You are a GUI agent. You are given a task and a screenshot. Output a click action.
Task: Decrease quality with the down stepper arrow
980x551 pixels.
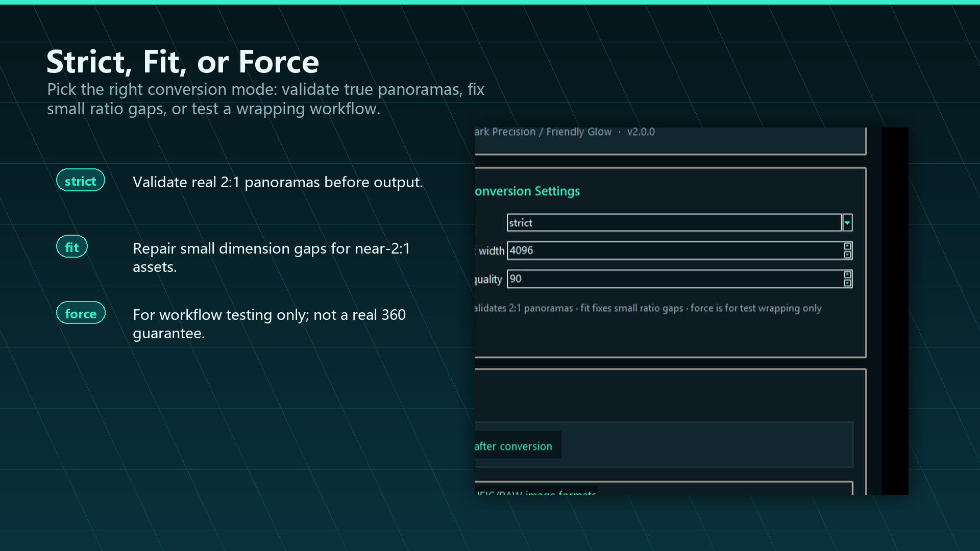847,283
